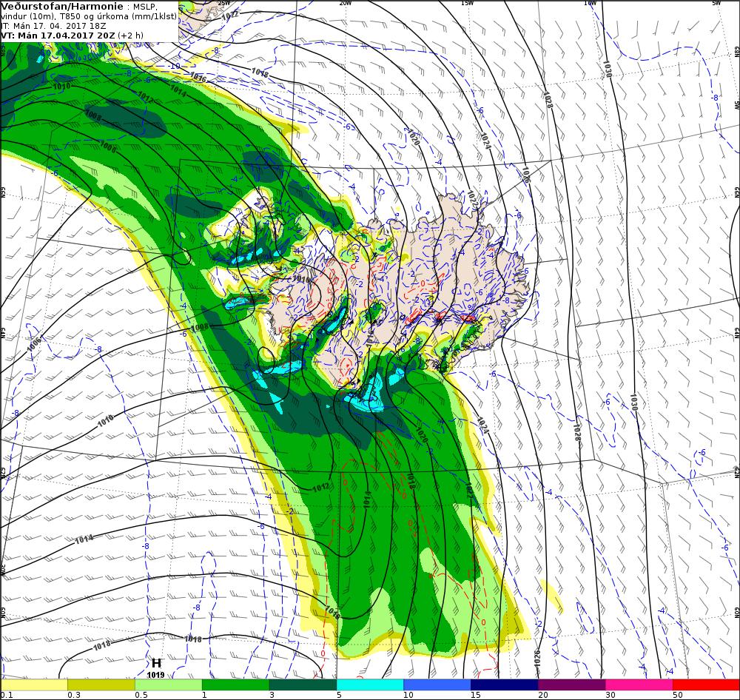Click the 'vindur (10m), T850 og úrkoma' line
Image resolution: width=740 pixels, height=700 pixels.
[x=90, y=16]
